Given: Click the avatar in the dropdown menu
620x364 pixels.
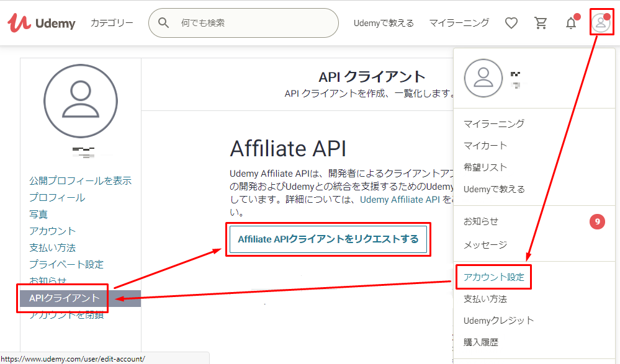Looking at the screenshot, I should pos(483,78).
